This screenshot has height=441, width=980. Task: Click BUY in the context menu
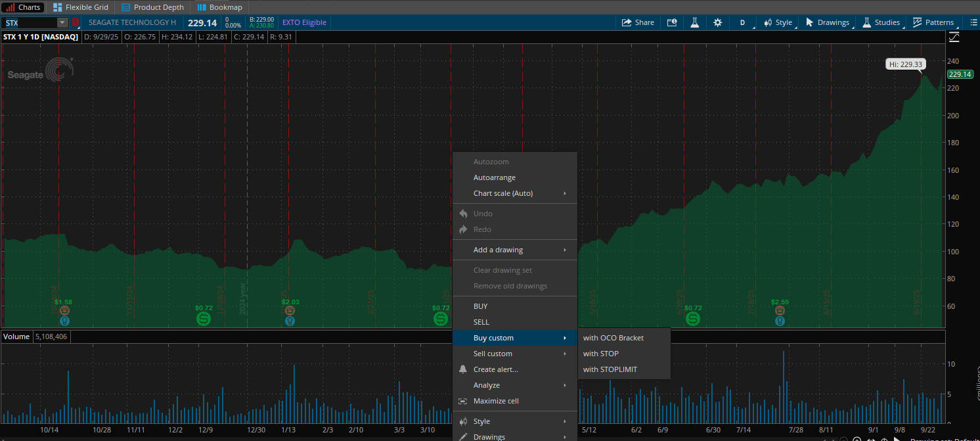[481, 306]
